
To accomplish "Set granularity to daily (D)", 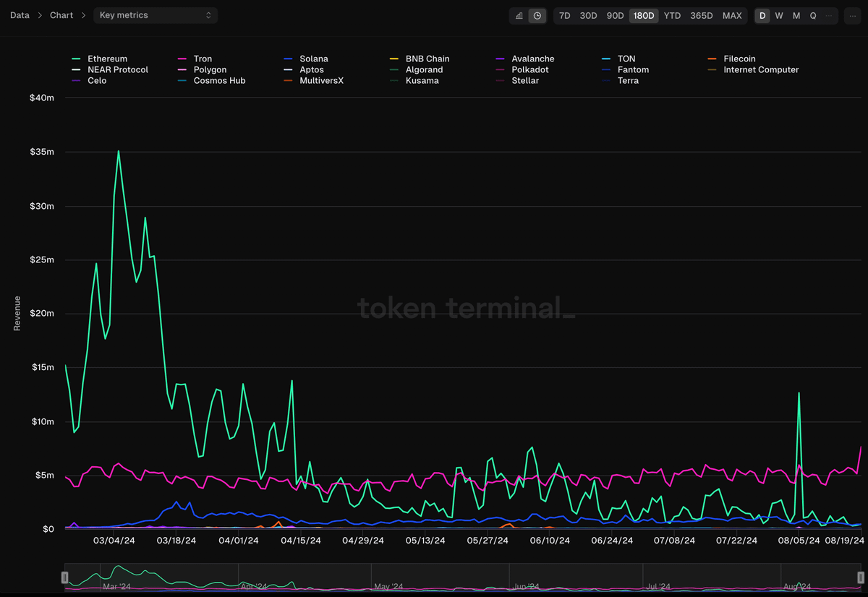I will tap(762, 15).
